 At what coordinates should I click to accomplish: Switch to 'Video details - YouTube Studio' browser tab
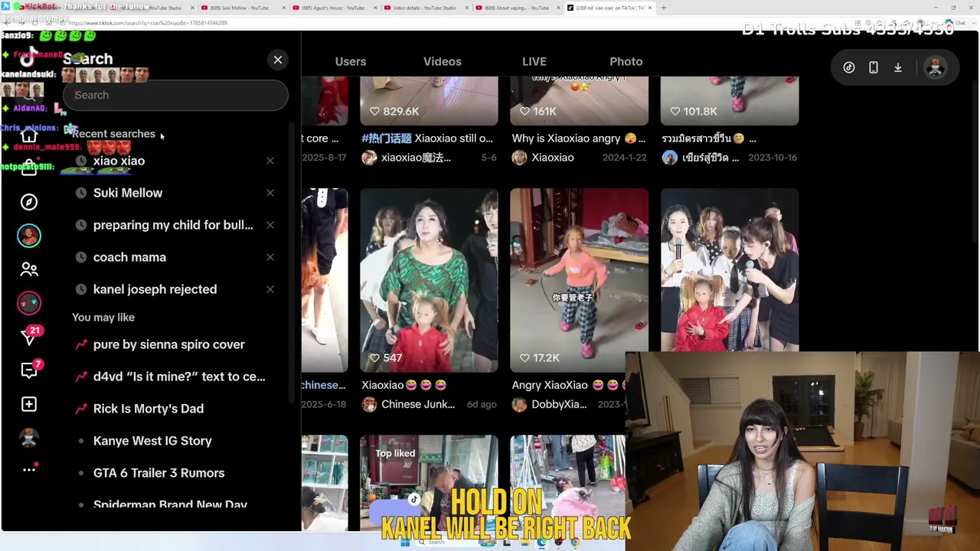coord(424,8)
